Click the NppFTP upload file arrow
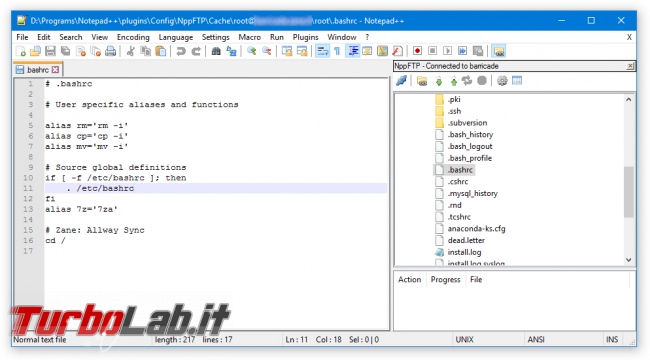Viewport: 650px width, 360px height. point(454,81)
